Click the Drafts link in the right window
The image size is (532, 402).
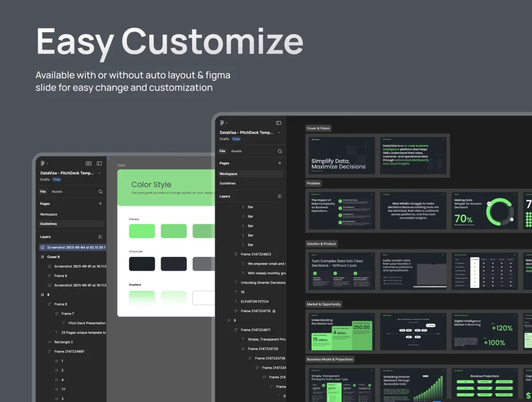point(224,139)
